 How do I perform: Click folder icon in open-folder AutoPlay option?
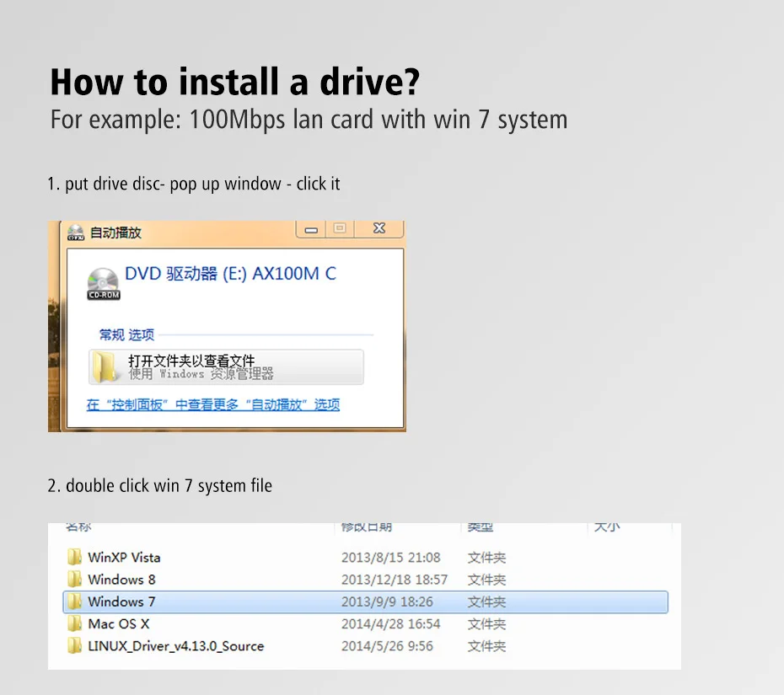105,366
